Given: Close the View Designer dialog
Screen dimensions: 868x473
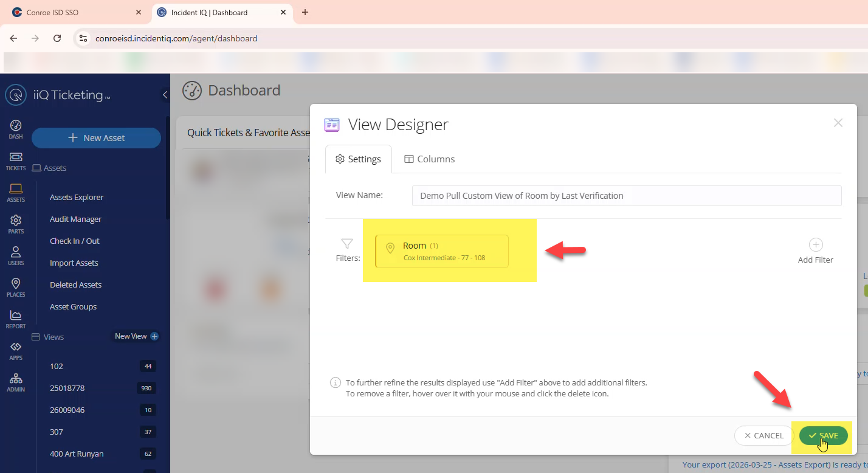Looking at the screenshot, I should point(838,123).
